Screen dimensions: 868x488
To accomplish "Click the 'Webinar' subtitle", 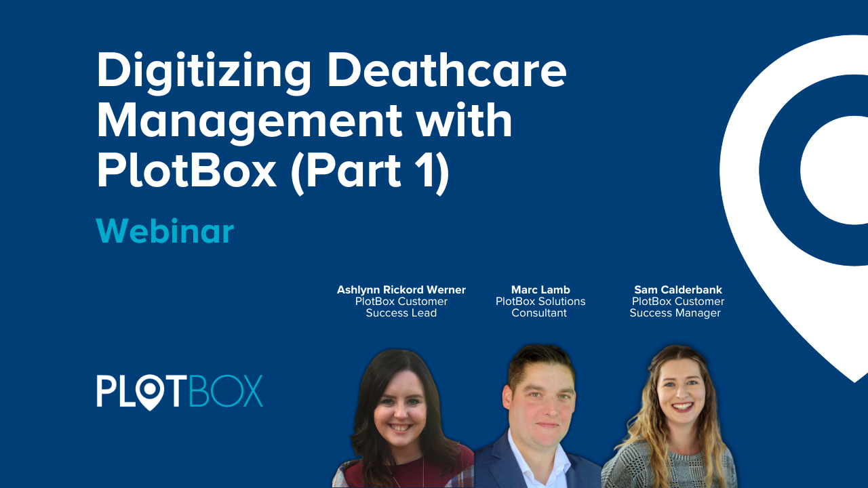I will (165, 231).
